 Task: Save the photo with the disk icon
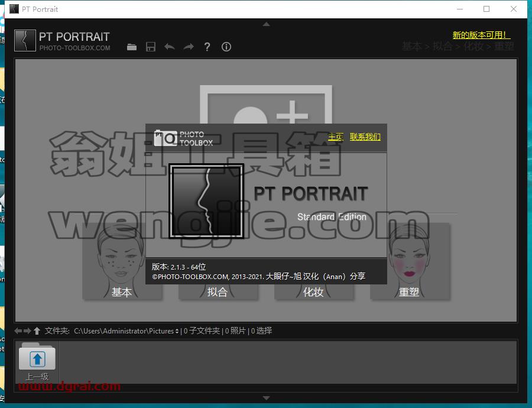click(151, 47)
